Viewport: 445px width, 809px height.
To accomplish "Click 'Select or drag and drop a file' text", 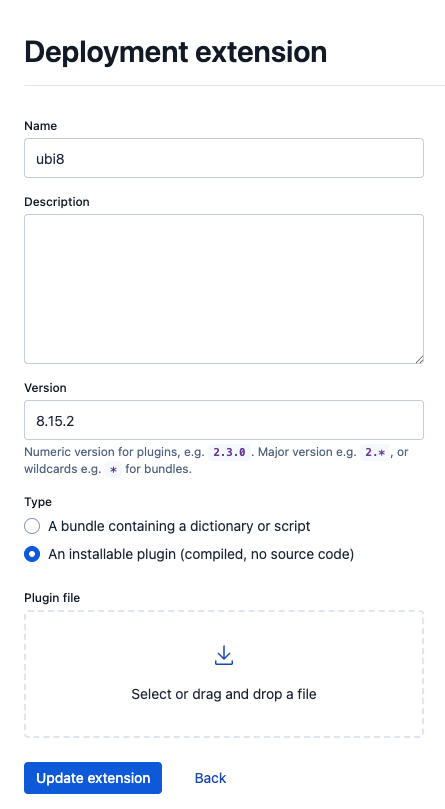I will tap(224, 694).
